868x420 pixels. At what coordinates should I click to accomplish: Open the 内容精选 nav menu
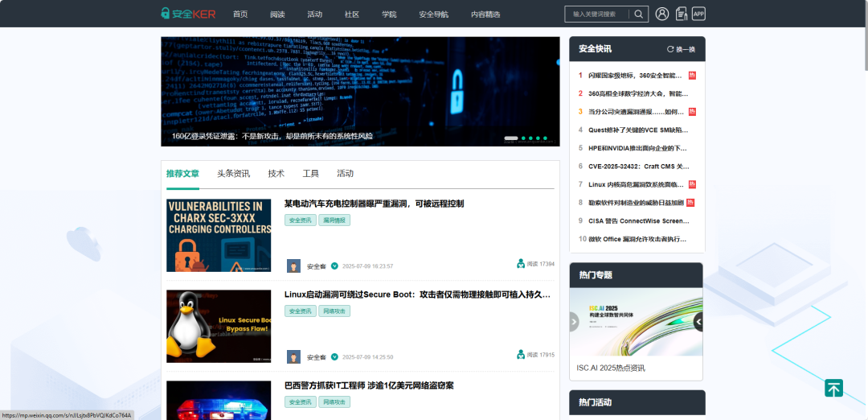(x=485, y=14)
